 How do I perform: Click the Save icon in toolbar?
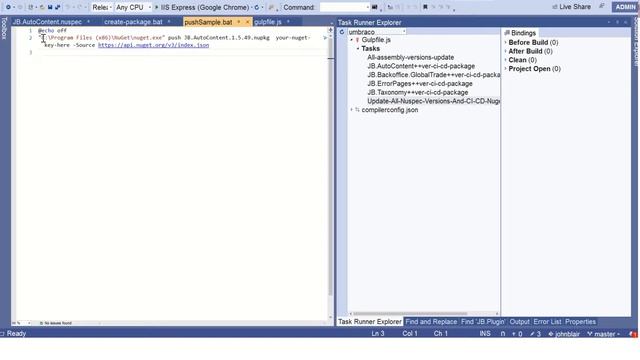[50, 7]
